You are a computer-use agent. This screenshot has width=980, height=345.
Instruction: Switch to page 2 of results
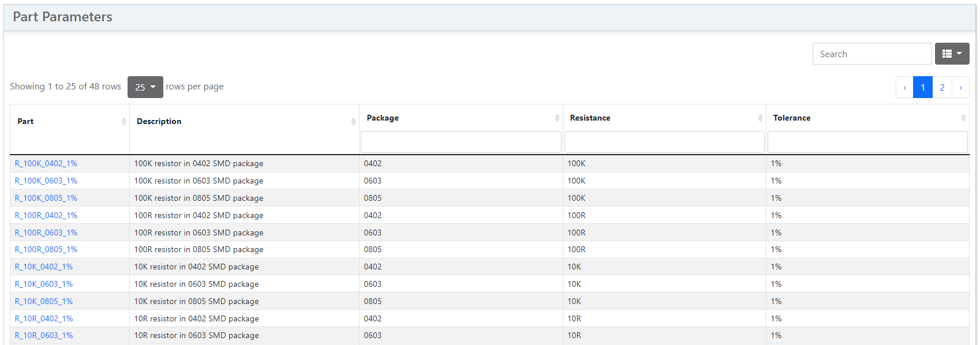point(942,88)
